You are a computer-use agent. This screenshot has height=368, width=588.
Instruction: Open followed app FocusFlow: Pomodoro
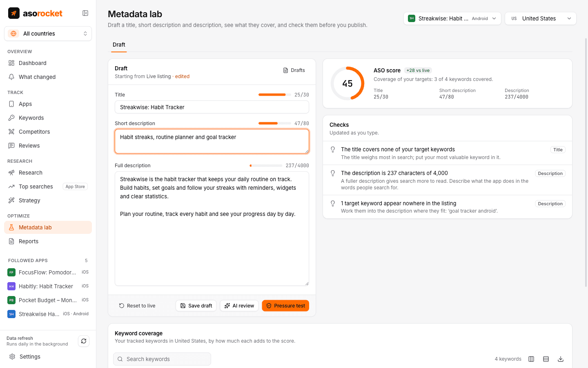[48, 272]
